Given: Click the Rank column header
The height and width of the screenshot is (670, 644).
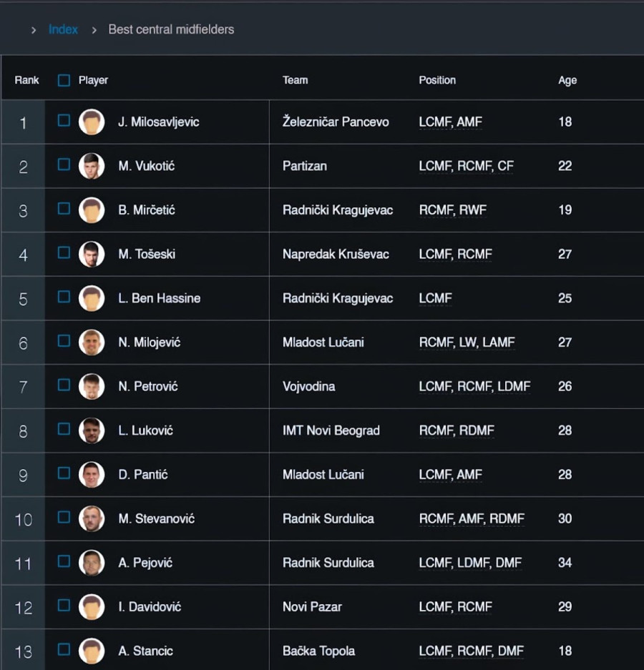Looking at the screenshot, I should pos(26,80).
